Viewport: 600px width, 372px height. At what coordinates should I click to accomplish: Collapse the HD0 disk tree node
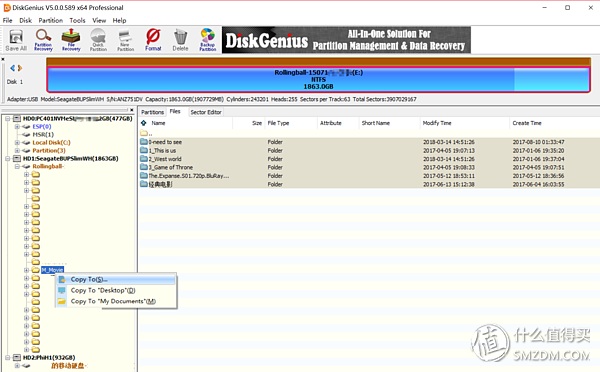tap(7, 119)
